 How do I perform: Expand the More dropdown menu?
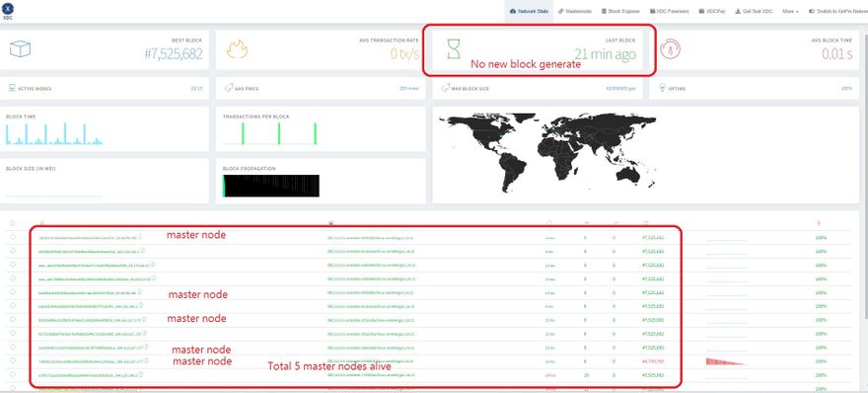point(790,11)
